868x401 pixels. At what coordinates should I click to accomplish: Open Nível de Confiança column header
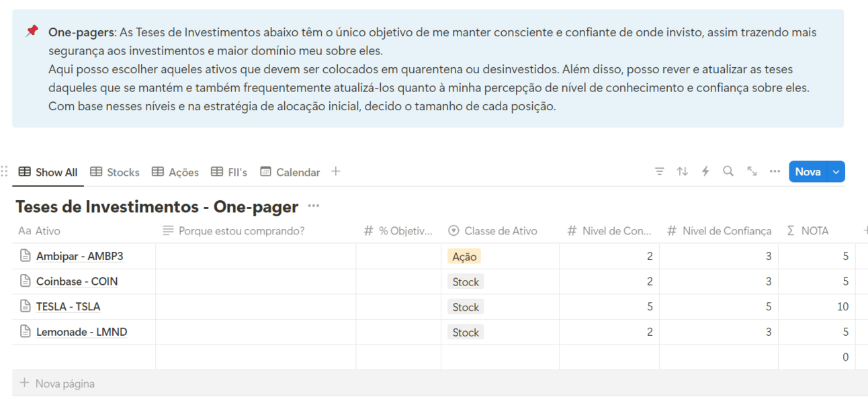(719, 230)
